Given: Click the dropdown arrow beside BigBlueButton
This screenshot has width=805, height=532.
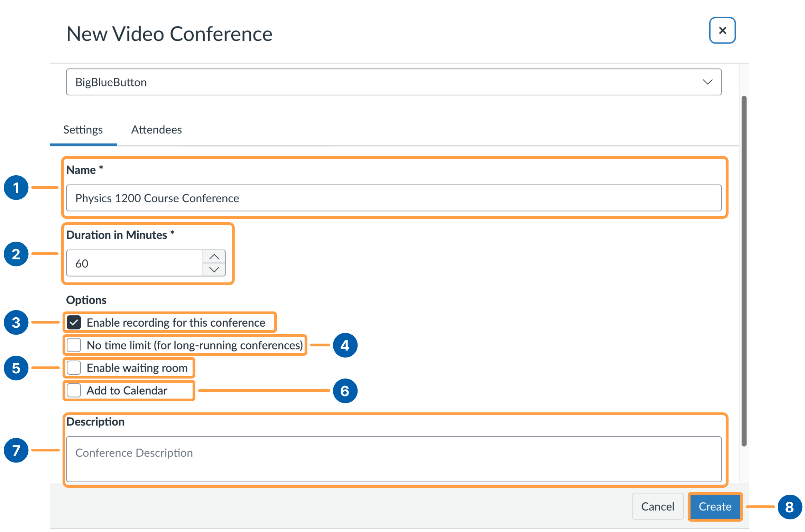Looking at the screenshot, I should [x=707, y=82].
